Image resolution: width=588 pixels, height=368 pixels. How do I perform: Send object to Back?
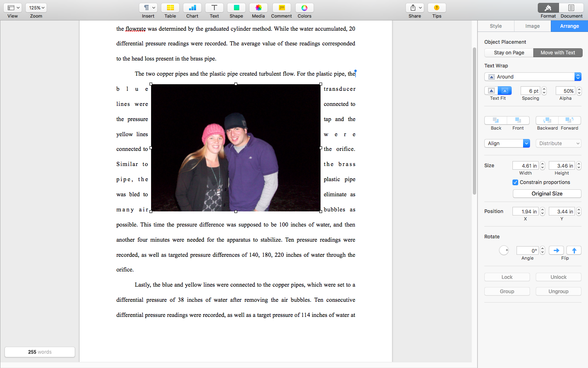pyautogui.click(x=496, y=120)
